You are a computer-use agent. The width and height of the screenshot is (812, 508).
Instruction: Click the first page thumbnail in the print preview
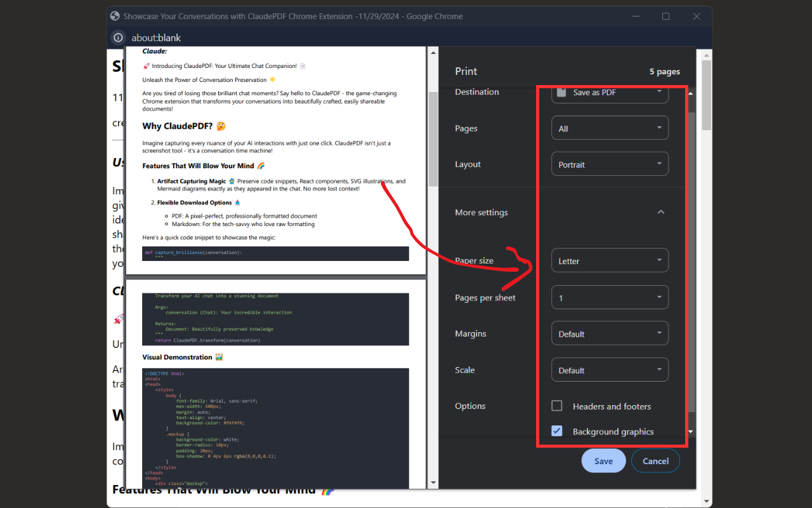(x=275, y=159)
